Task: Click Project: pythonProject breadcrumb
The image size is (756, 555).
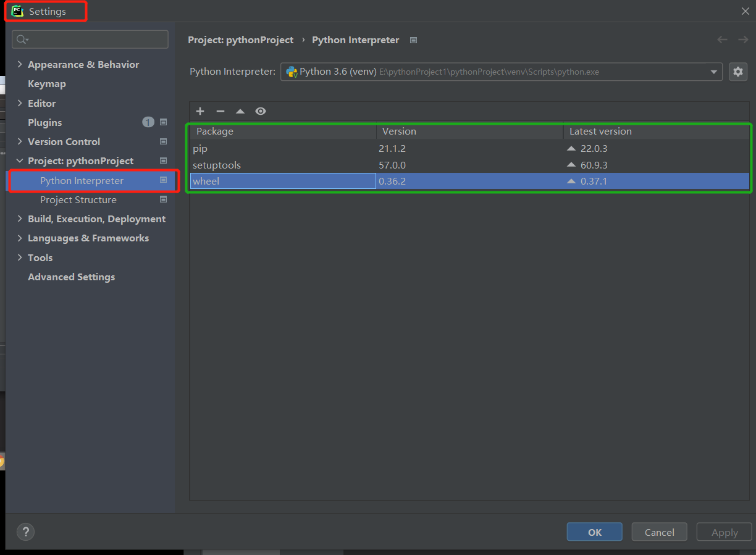Action: 241,40
